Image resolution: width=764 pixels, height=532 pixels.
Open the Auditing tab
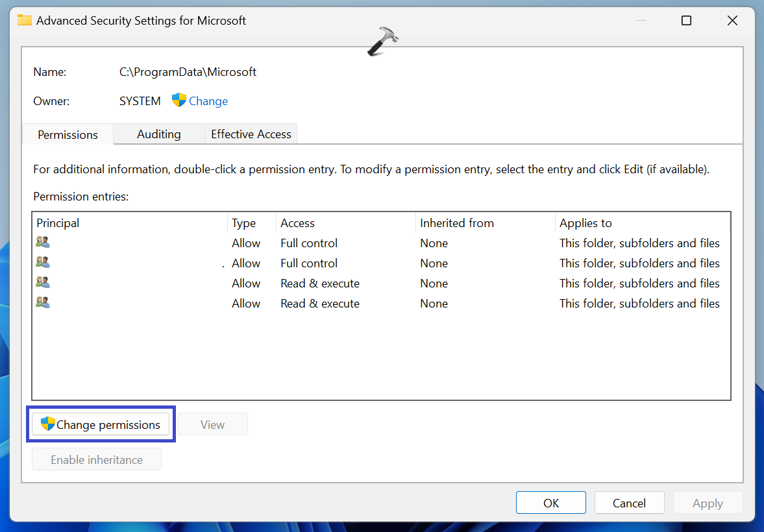158,134
